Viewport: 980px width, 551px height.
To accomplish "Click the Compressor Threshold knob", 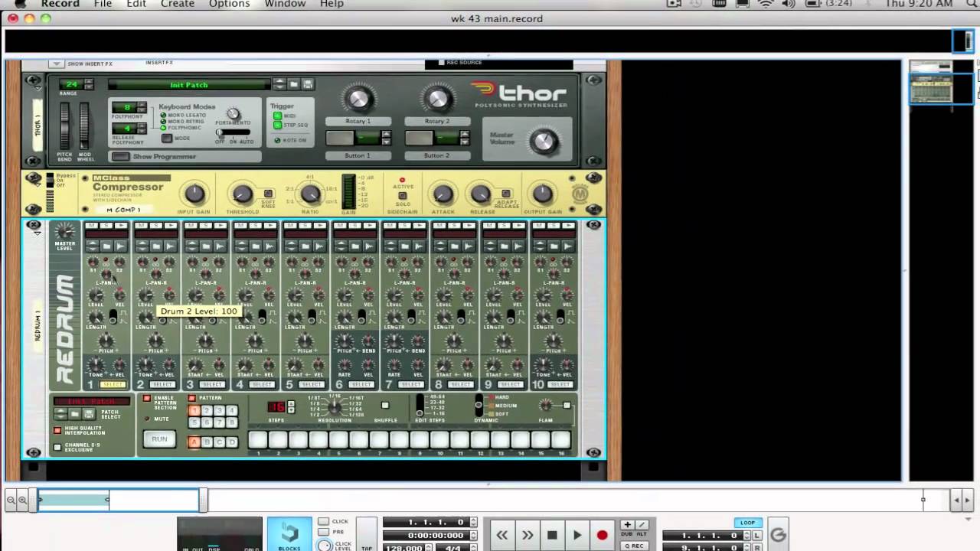I will point(242,194).
